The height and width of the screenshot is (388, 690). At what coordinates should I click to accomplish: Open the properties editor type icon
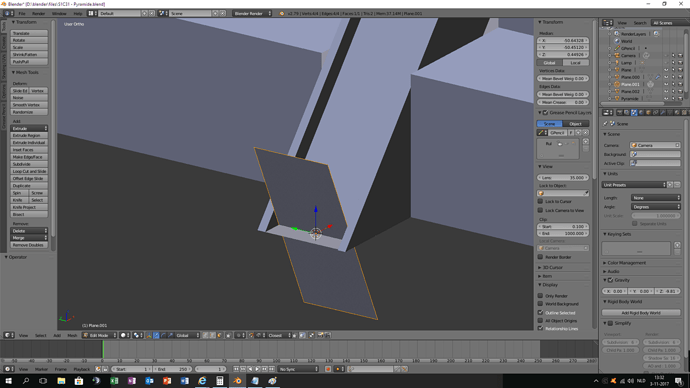(x=608, y=113)
